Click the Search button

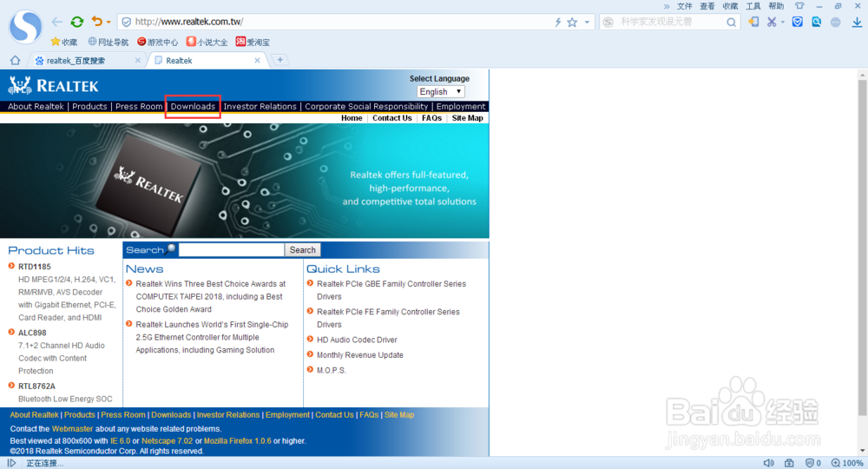tap(303, 250)
